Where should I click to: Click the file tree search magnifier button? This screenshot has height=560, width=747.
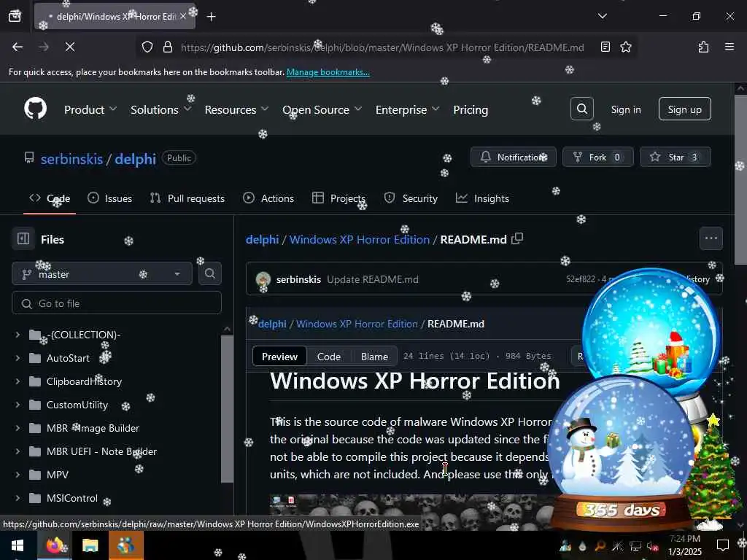pyautogui.click(x=209, y=273)
